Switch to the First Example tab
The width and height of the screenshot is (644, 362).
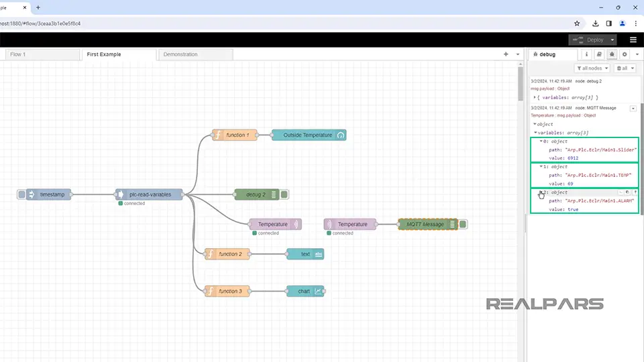pyautogui.click(x=119, y=54)
